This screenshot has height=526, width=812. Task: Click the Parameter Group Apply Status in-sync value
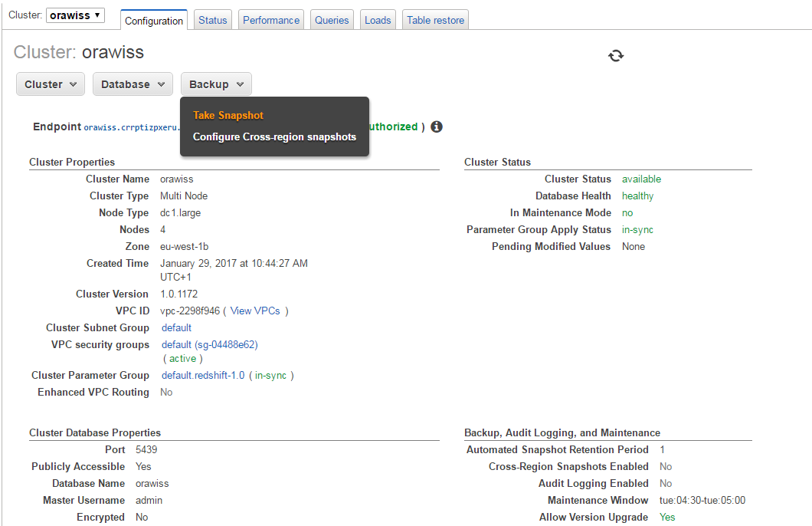point(637,229)
